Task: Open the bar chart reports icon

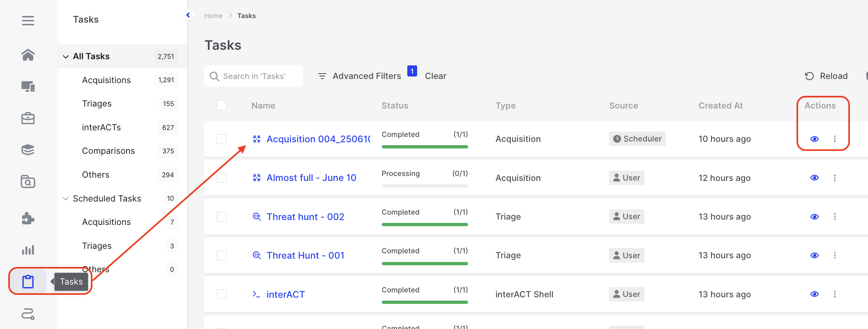Action: pos(28,250)
